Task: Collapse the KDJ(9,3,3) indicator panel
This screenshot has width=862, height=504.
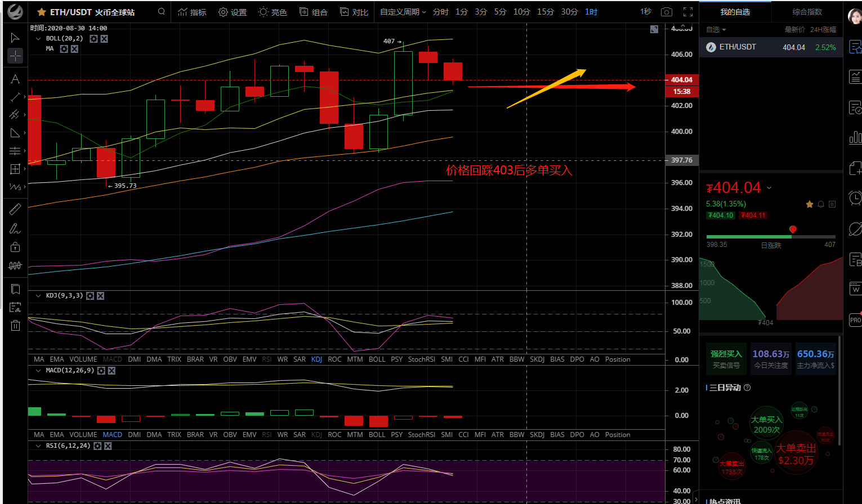Action: (38, 295)
